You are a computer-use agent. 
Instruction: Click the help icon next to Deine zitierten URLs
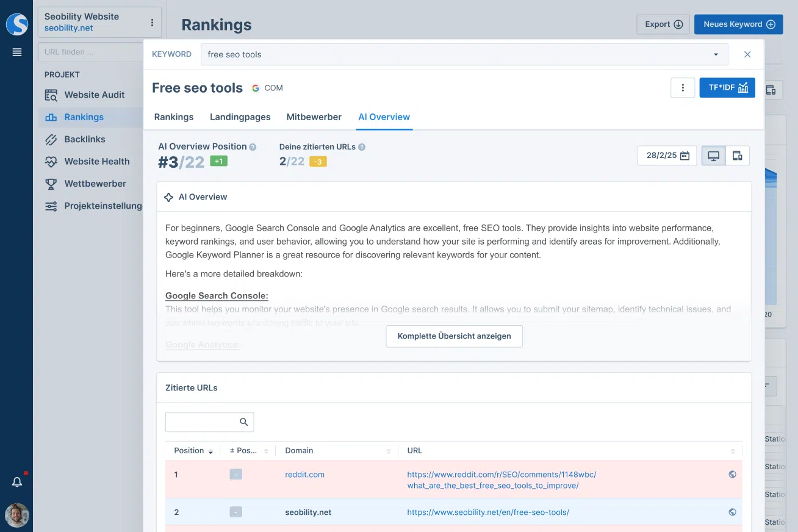[x=362, y=147]
